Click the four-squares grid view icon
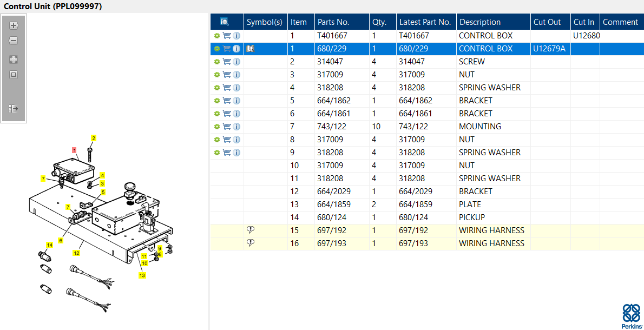This screenshot has width=644, height=330. pyautogui.click(x=14, y=60)
